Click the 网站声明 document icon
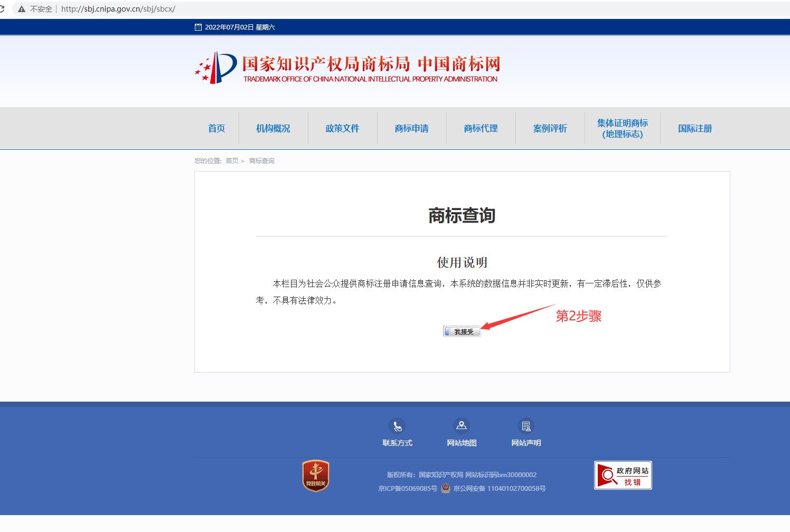The height and width of the screenshot is (532, 790). click(526, 426)
